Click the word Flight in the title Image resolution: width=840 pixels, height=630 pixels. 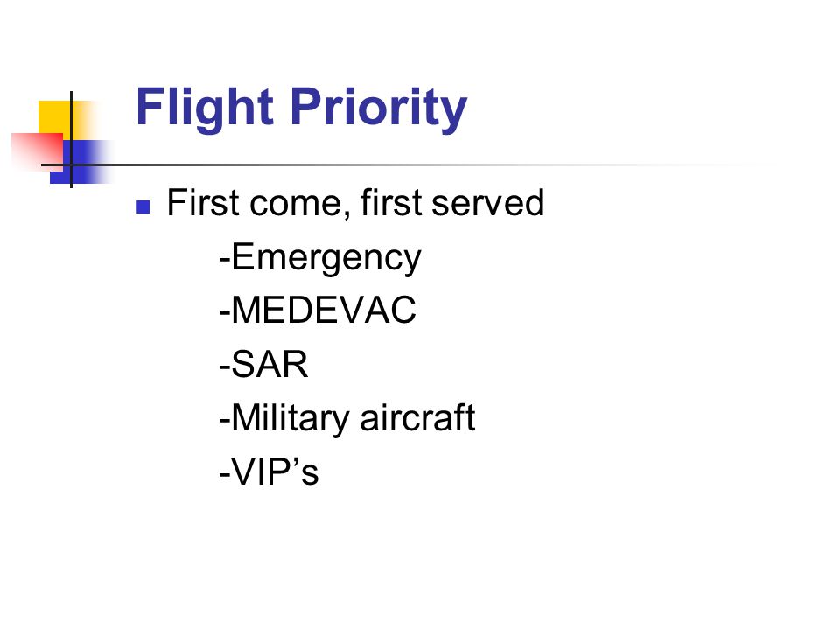[205, 108]
